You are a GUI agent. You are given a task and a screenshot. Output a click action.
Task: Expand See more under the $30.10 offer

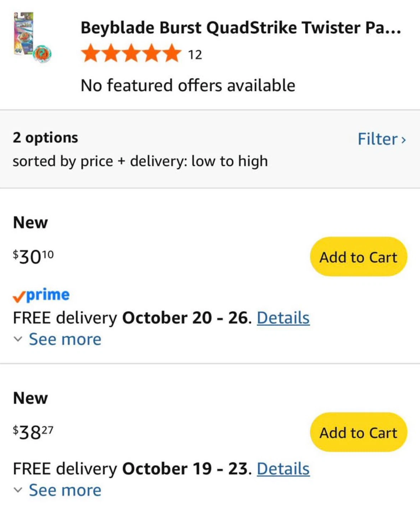[65, 339]
